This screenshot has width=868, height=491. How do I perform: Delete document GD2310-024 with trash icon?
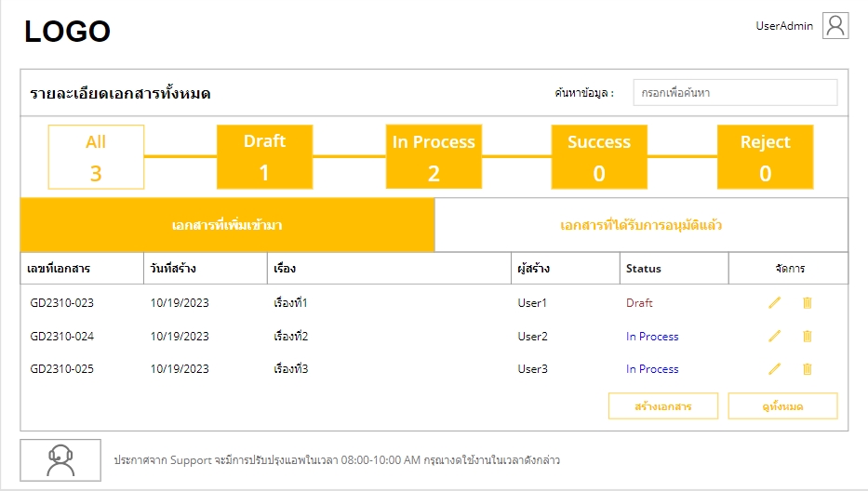pos(808,336)
